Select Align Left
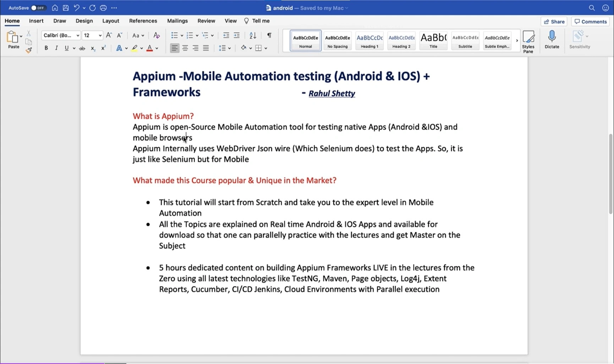This screenshot has height=364, width=614. point(174,48)
